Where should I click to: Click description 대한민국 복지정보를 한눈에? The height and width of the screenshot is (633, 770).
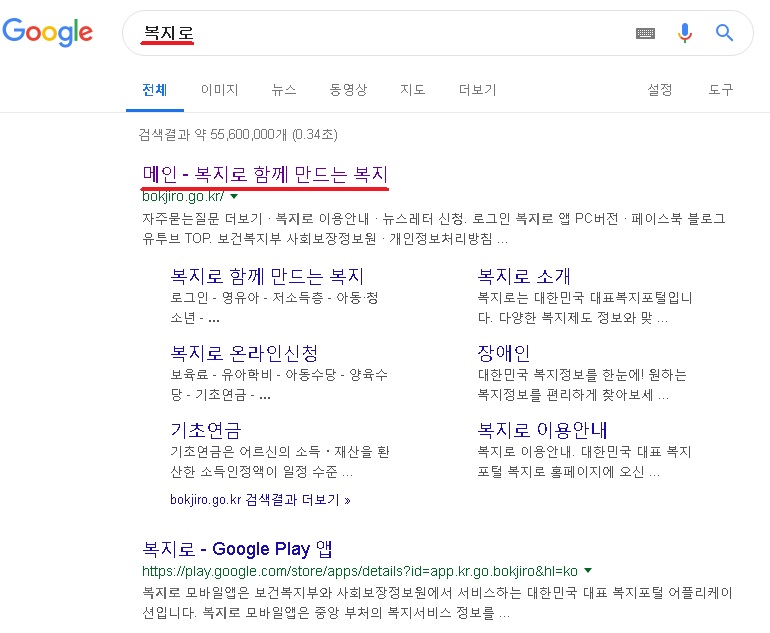click(582, 385)
